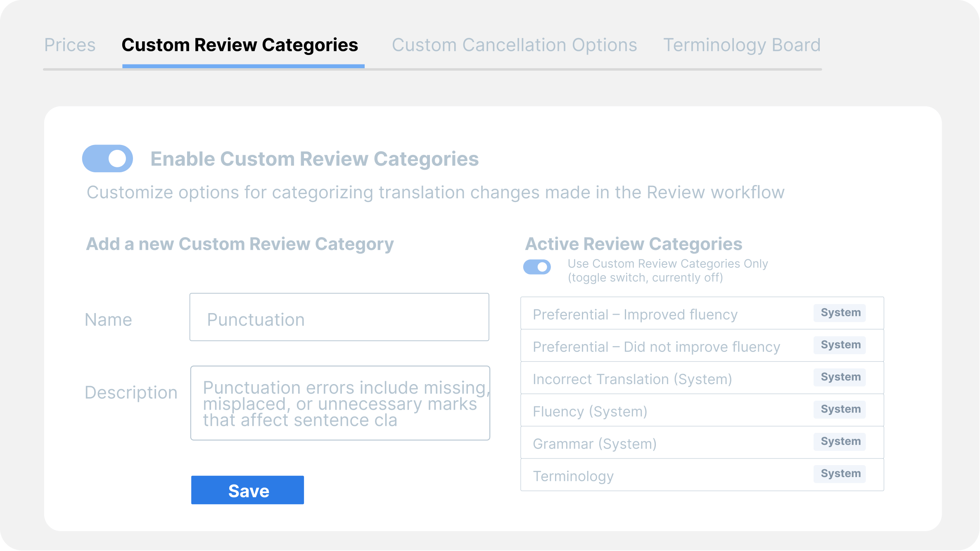Image resolution: width=980 pixels, height=551 pixels.
Task: Toggle Use Custom Review Categories Only switch
Action: click(537, 267)
